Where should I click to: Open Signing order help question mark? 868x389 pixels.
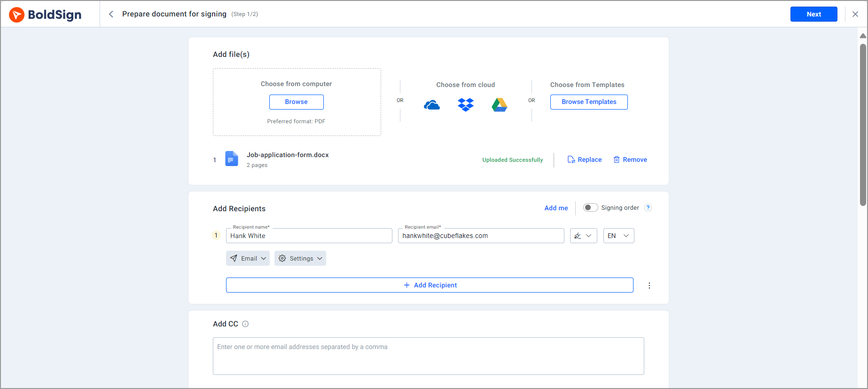[648, 207]
